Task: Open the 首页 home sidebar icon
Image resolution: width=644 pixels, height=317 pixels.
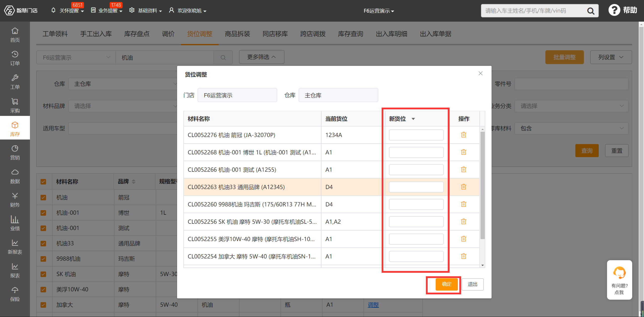Action: [x=15, y=35]
